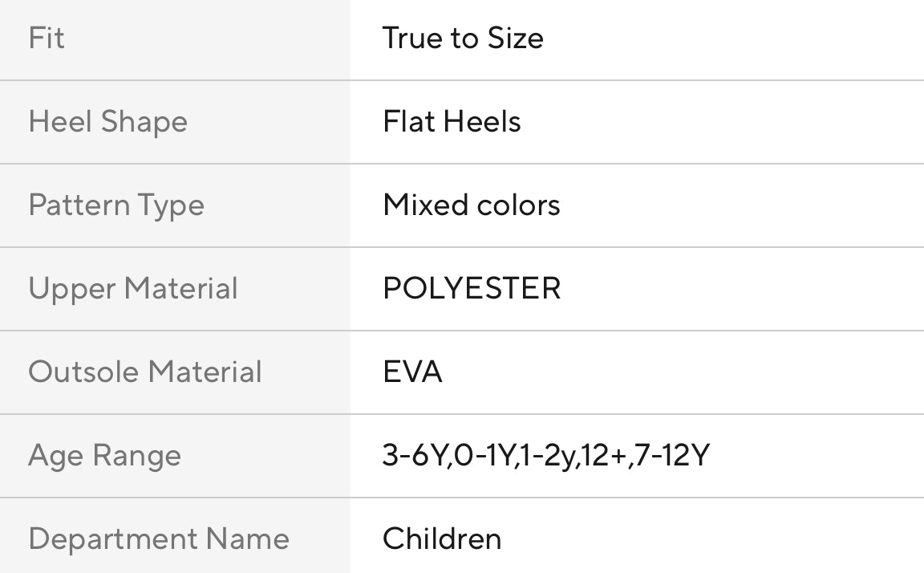Select the Children department value
Viewport: 924px width, 573px height.
tap(442, 538)
